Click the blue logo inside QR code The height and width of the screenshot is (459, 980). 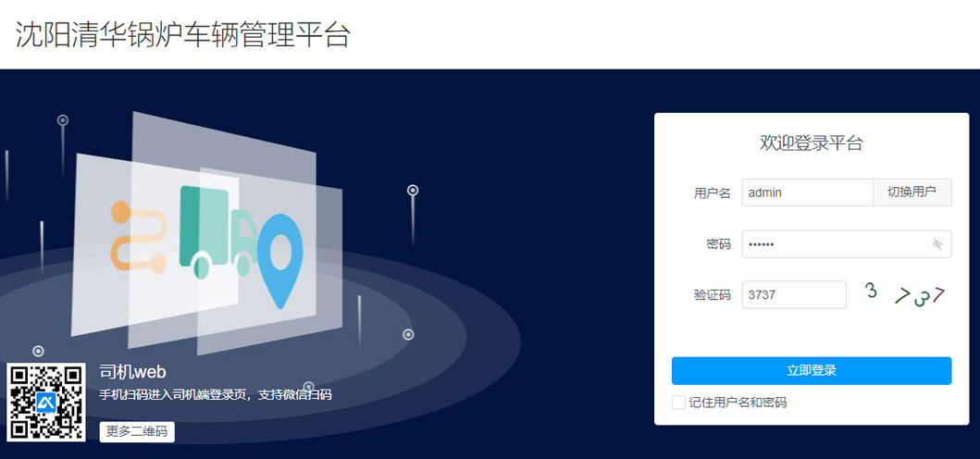(47, 403)
